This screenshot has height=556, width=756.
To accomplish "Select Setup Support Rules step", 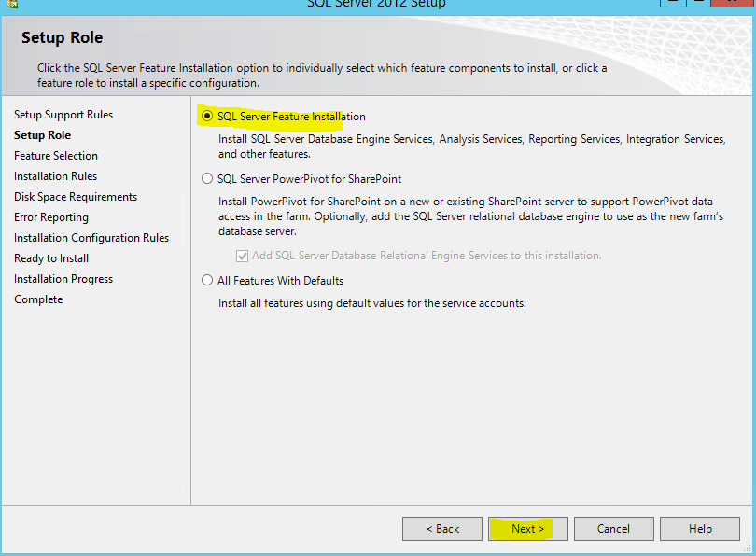I will [x=63, y=115].
